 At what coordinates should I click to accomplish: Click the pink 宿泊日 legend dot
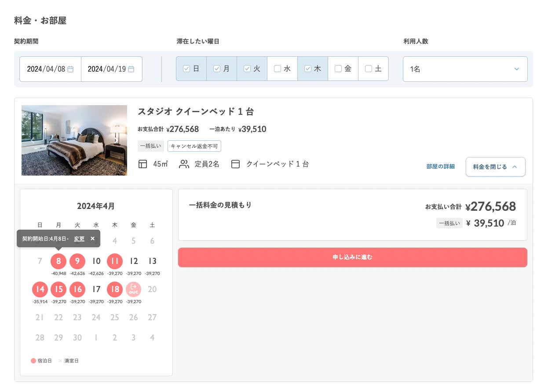click(33, 361)
